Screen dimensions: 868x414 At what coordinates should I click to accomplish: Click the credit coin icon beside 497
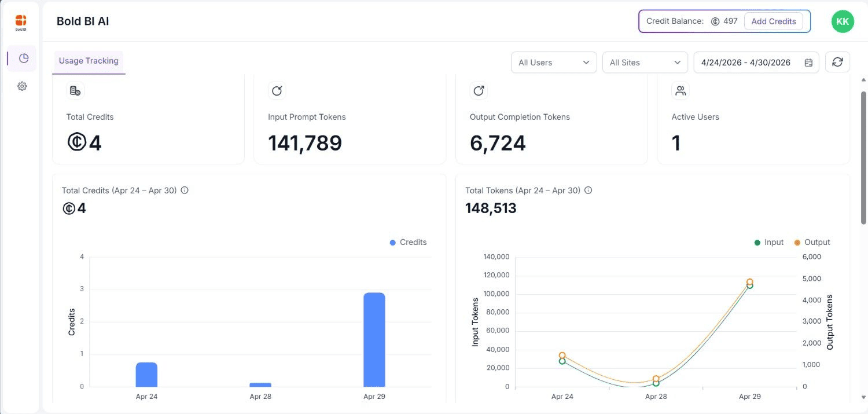point(715,21)
